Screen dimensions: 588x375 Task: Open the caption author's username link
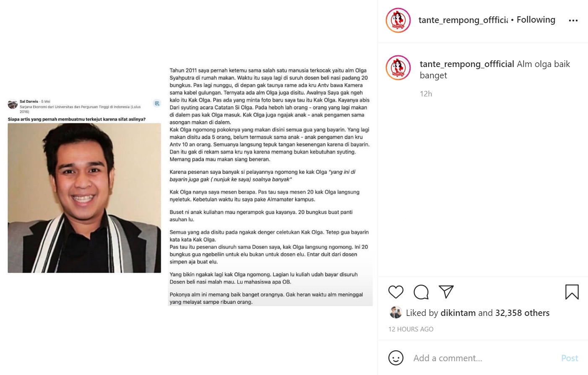coord(467,64)
